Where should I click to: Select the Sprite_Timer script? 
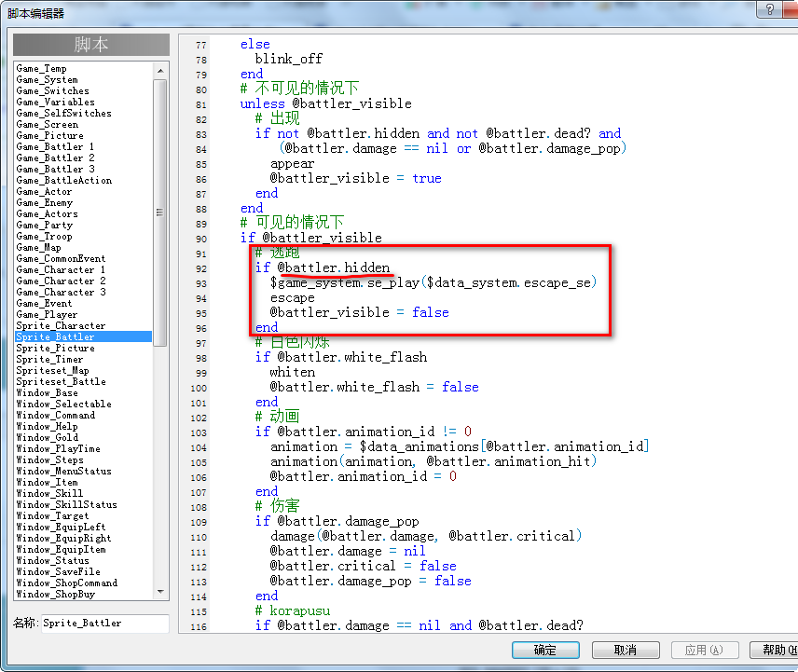[x=49, y=359]
